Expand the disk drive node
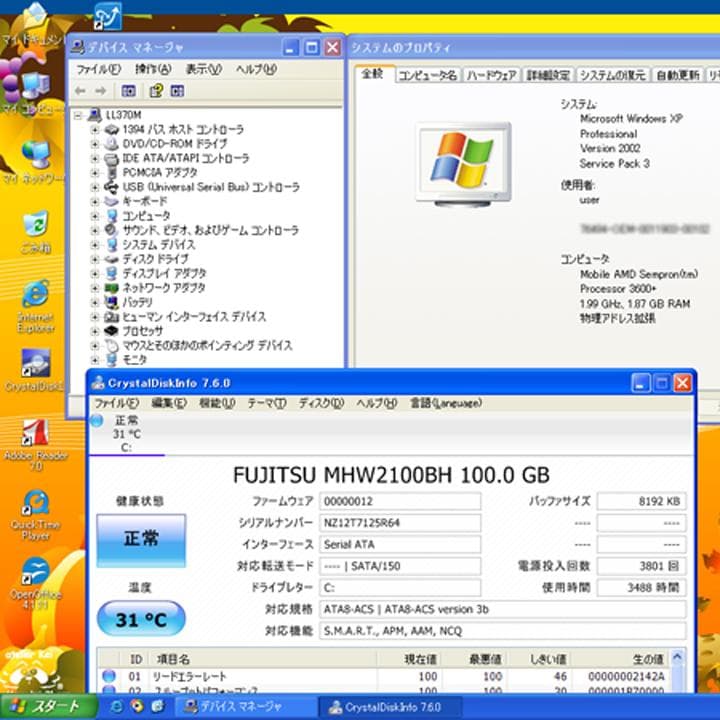Viewport: 720px width, 720px height. point(94,259)
